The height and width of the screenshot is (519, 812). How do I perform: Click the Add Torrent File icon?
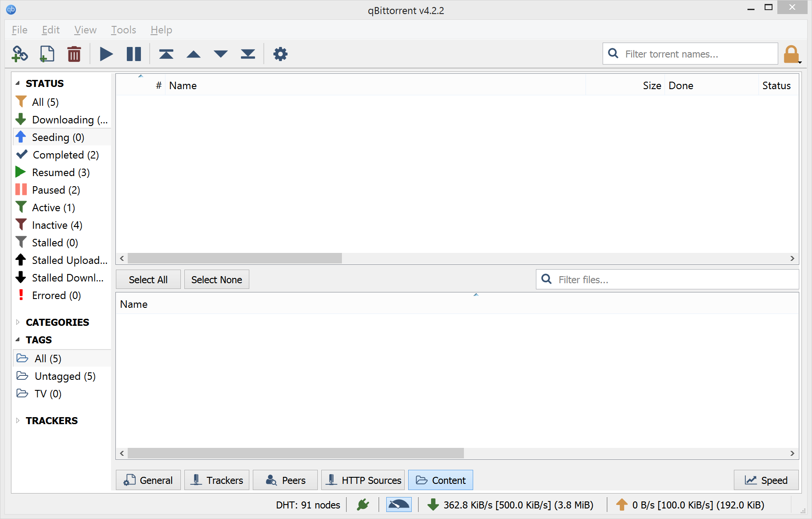[x=47, y=54]
